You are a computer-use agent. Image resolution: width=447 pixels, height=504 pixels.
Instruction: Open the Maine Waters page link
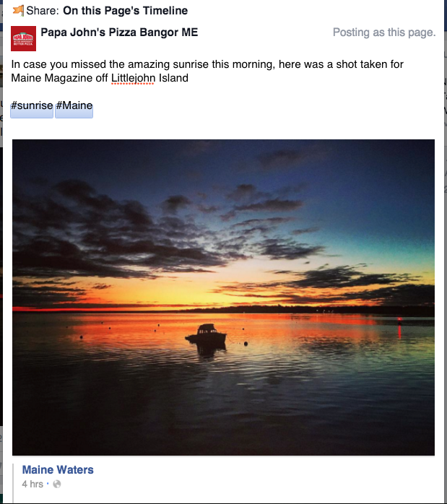(x=58, y=470)
